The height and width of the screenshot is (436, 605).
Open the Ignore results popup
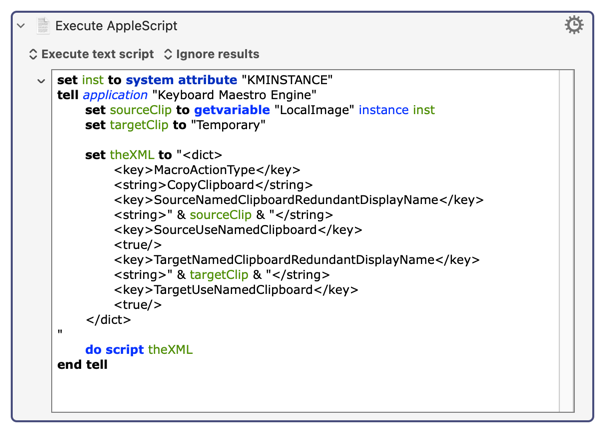(x=211, y=54)
